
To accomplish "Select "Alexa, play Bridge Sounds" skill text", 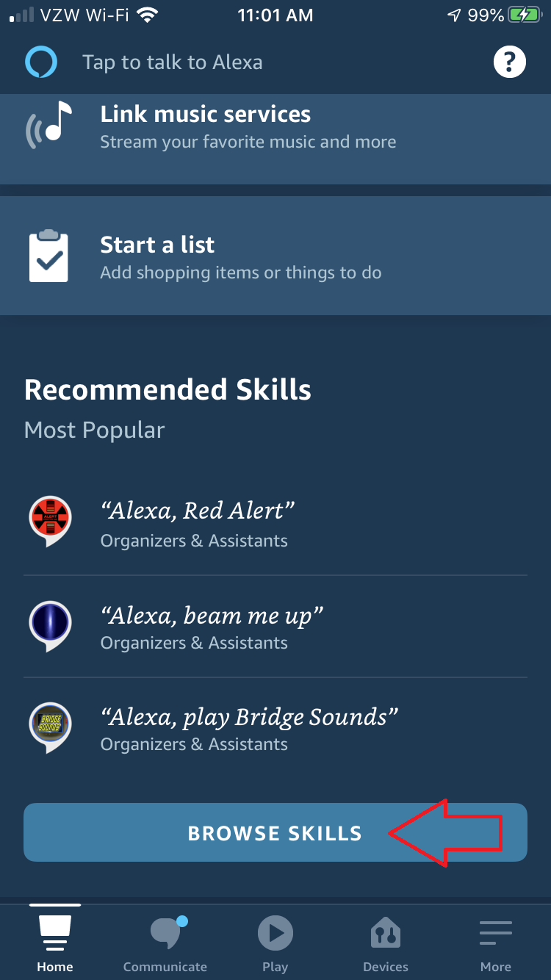I will 249,716.
